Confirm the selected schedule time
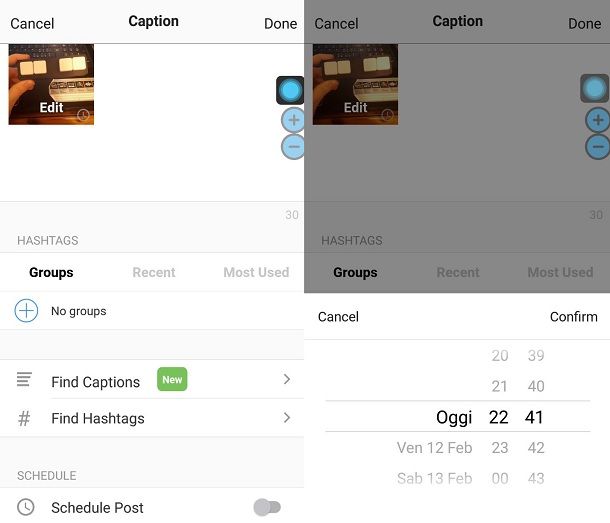 click(573, 317)
